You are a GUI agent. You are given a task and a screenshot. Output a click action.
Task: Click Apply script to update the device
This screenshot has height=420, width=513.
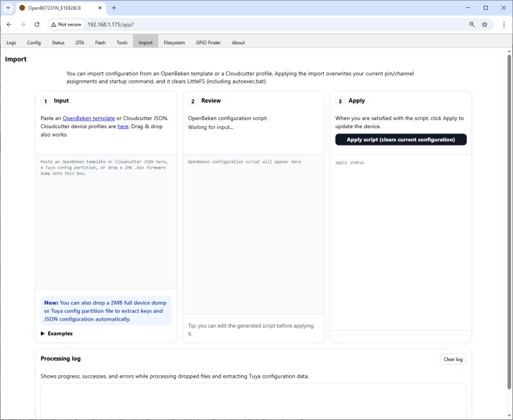[401, 140]
